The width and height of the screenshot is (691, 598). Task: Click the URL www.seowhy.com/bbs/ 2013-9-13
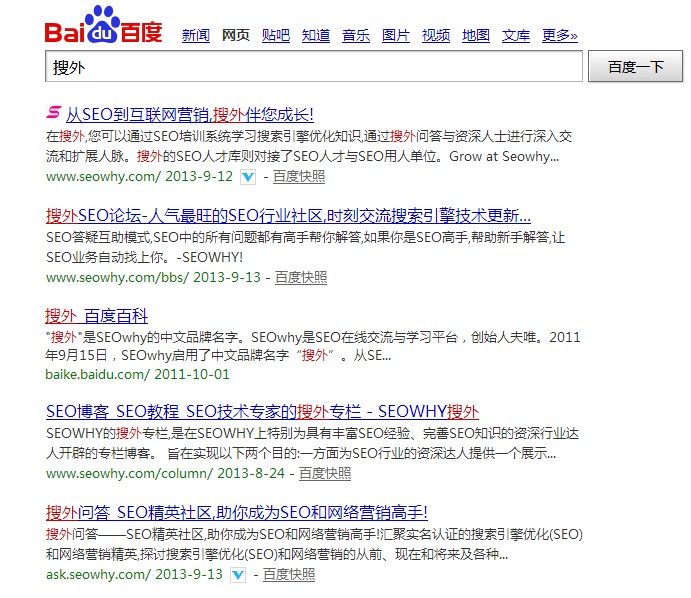pyautogui.click(x=153, y=278)
